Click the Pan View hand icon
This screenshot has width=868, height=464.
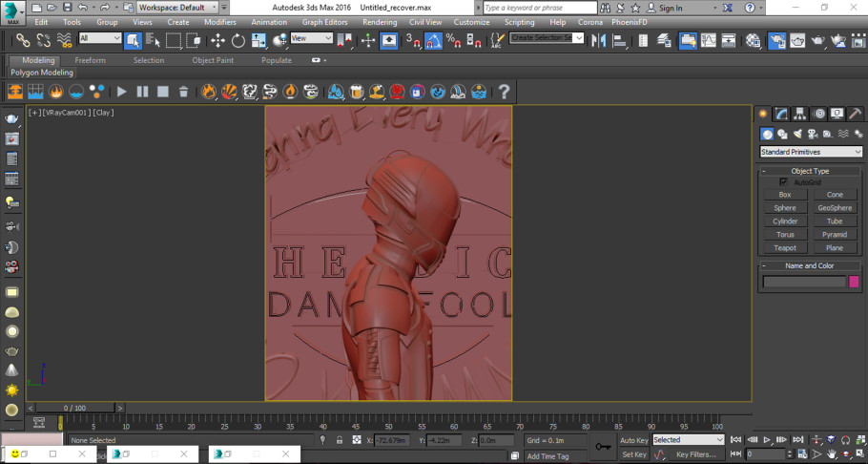[831, 454]
